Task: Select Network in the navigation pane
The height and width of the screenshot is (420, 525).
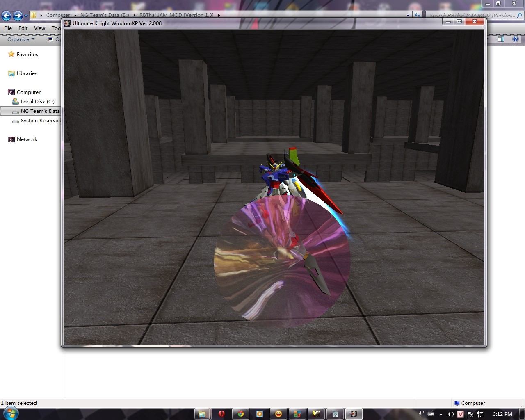Action: point(27,139)
